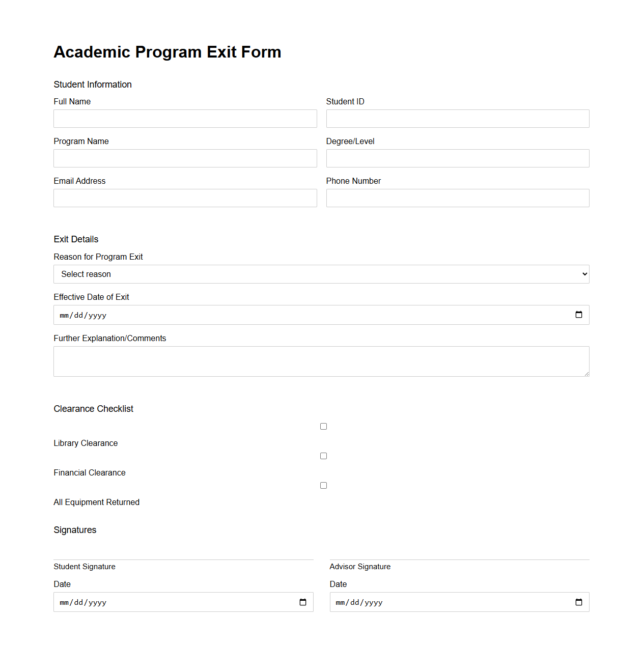Enable the Financial Clearance checkbox
Viewport: 643px width, 672px height.
click(x=323, y=456)
